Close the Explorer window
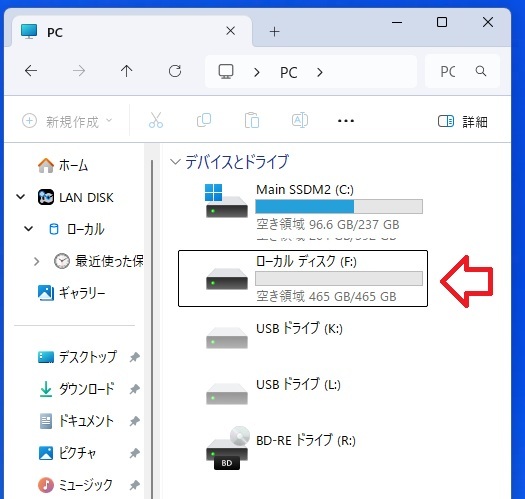525x499 pixels. click(488, 22)
